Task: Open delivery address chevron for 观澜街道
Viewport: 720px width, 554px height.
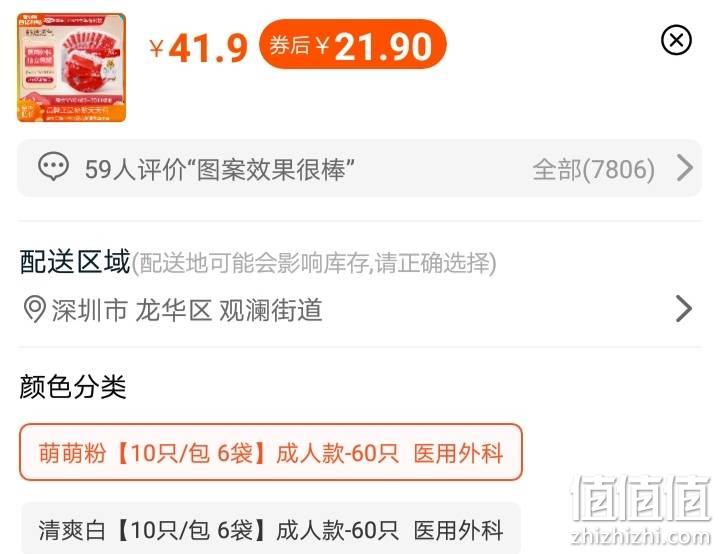Action: coord(684,309)
